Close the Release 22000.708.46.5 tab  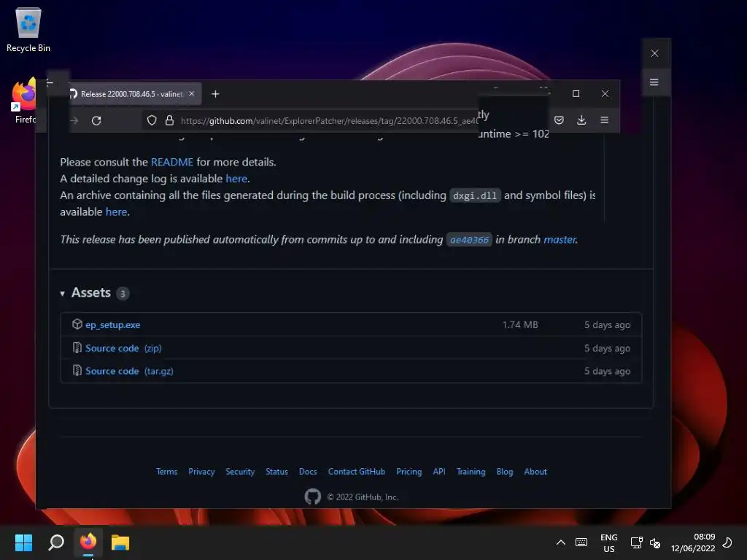tap(192, 94)
